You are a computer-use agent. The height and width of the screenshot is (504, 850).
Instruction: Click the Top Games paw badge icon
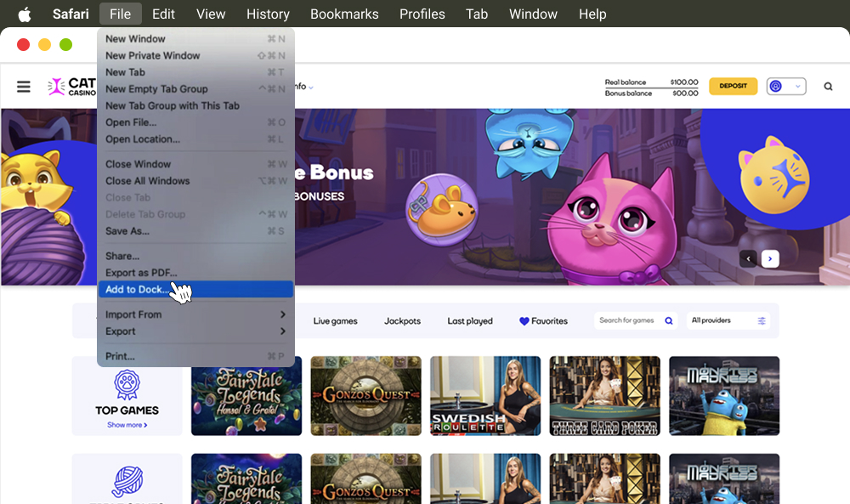(127, 383)
